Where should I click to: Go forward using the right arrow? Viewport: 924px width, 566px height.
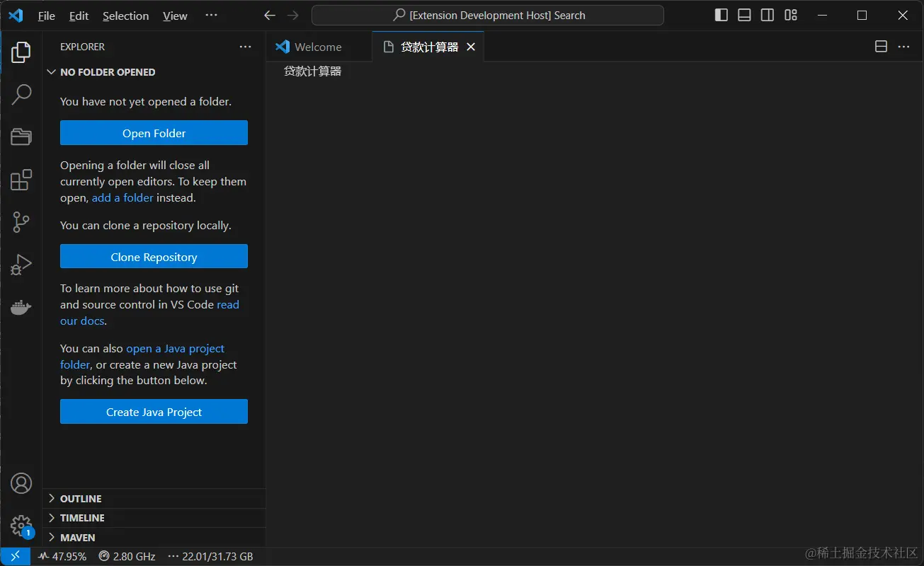coord(293,15)
